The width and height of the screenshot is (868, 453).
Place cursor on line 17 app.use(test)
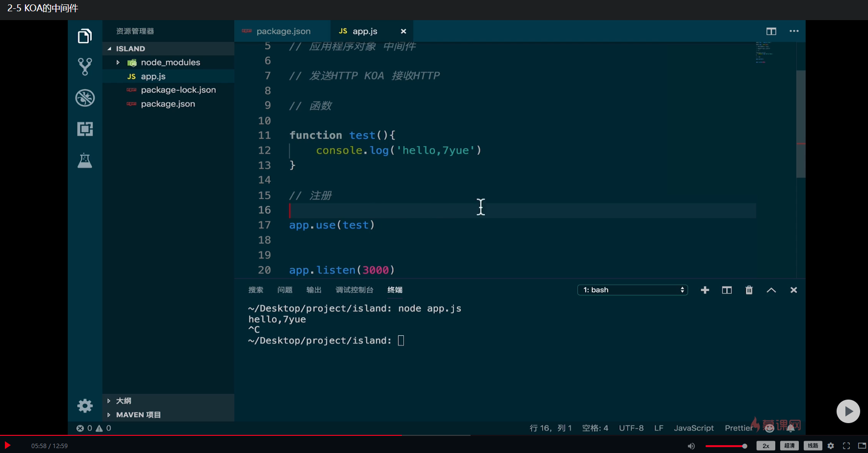point(332,225)
